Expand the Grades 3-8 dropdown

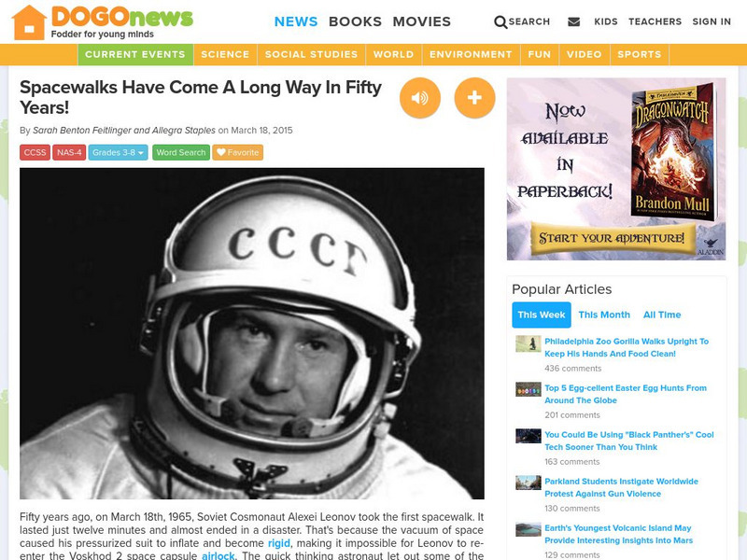coord(118,152)
